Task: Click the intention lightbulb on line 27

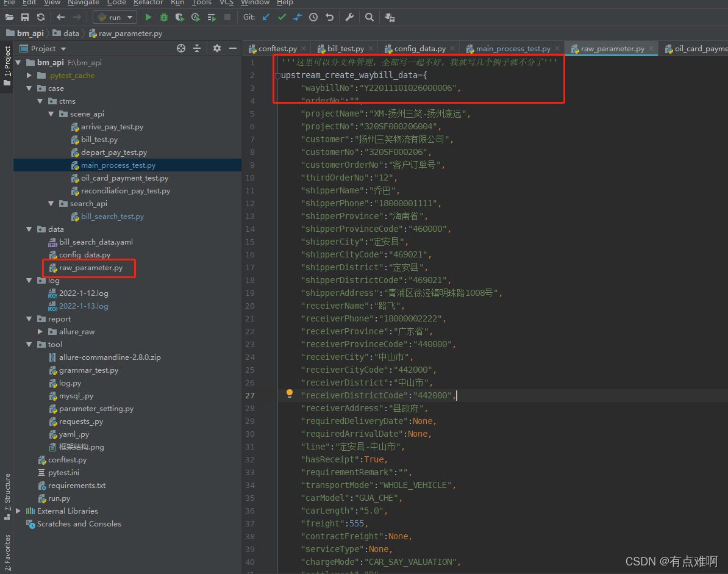Action: pos(290,394)
